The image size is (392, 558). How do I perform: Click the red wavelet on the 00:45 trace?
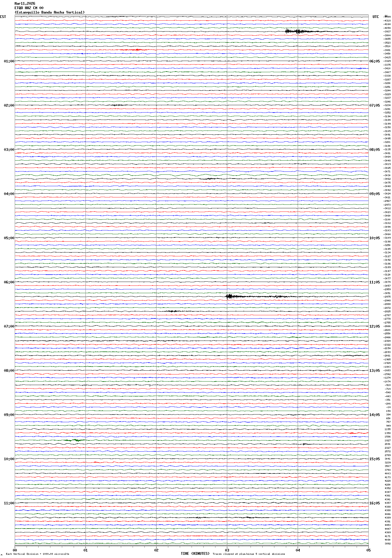[134, 50]
